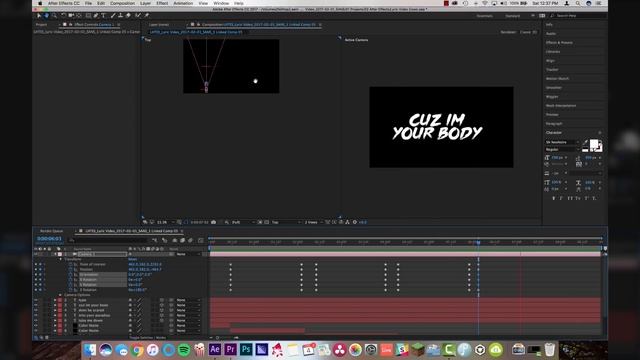Click the snapshot camera icon in viewer
The image size is (640, 360).
213,222
